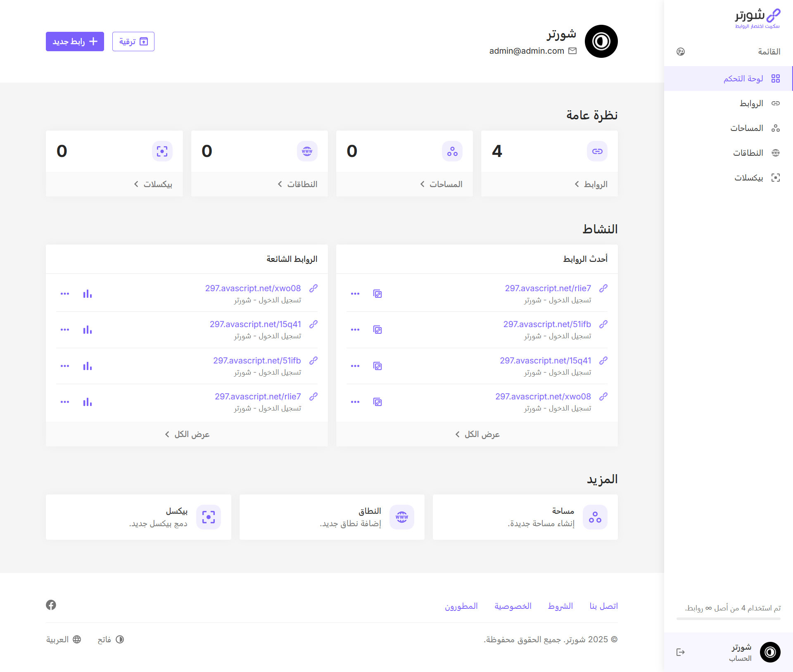Copy the latest link xwo08 with its copy icon

(378, 402)
